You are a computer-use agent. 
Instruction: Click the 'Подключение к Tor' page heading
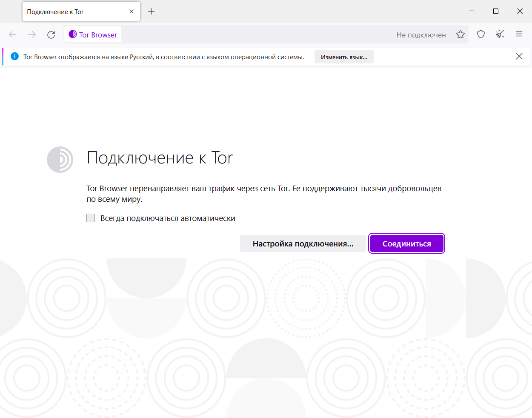(x=160, y=158)
